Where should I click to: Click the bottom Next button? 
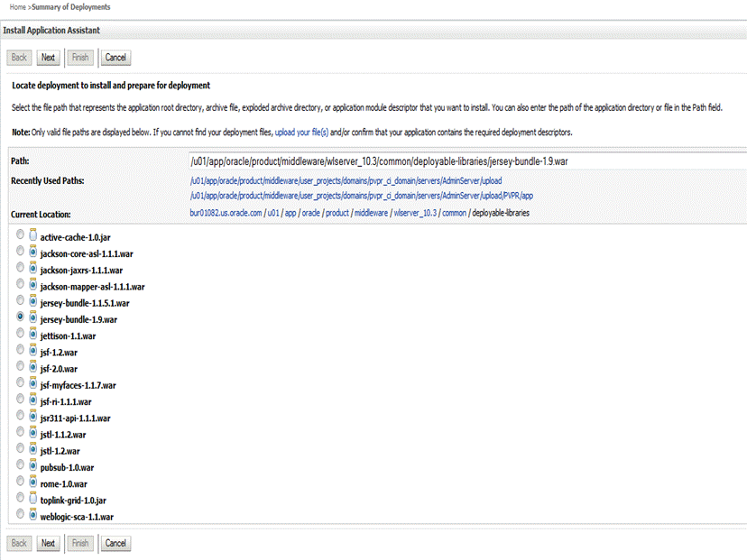click(x=48, y=544)
